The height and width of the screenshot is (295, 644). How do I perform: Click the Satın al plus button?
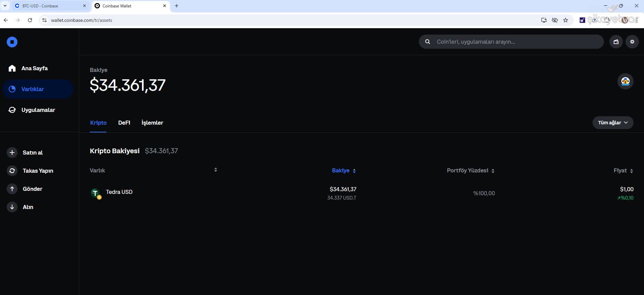12,153
